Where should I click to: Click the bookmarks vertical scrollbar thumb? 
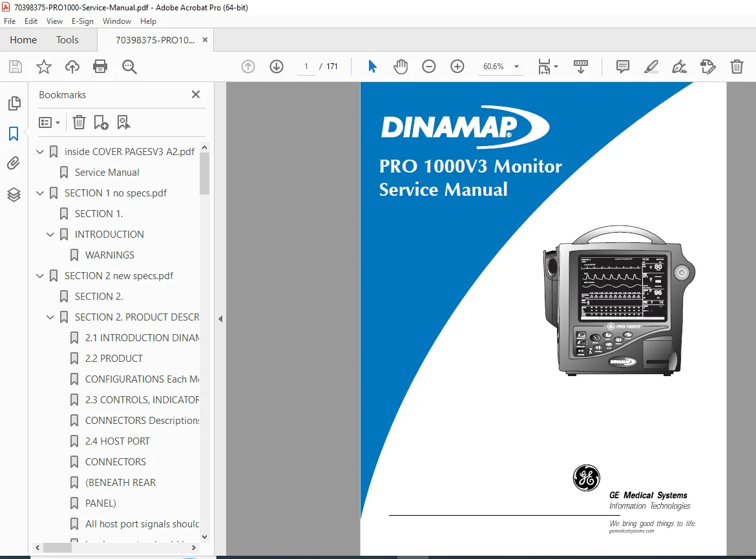(204, 174)
